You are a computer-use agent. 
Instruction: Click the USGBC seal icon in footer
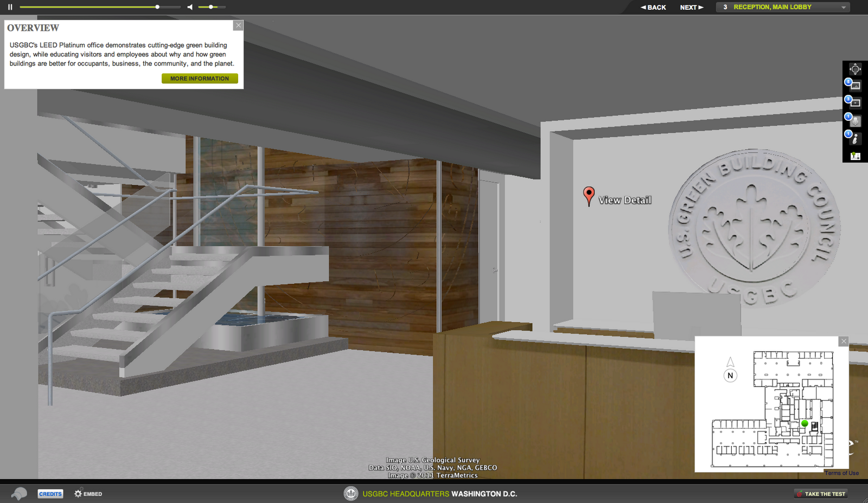[x=351, y=493]
